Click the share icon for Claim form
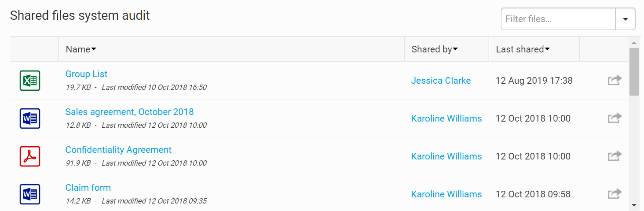 615,194
